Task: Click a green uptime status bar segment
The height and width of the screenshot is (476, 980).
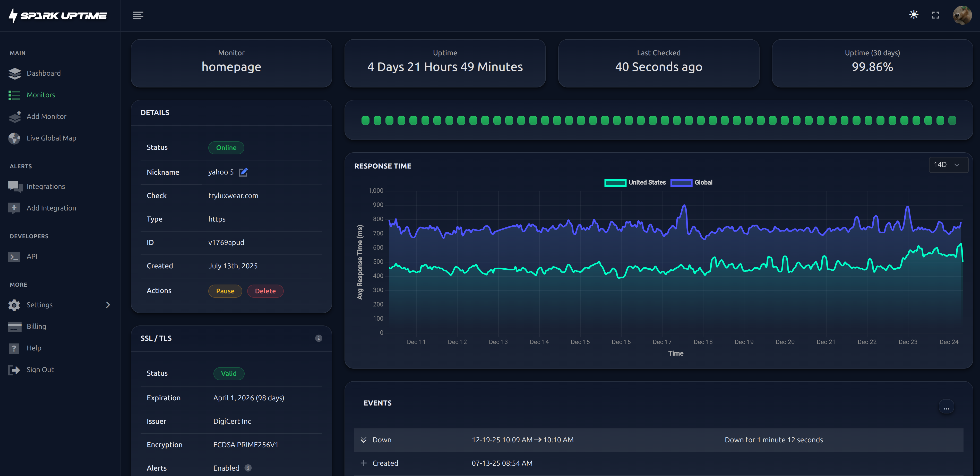Action: pyautogui.click(x=365, y=120)
